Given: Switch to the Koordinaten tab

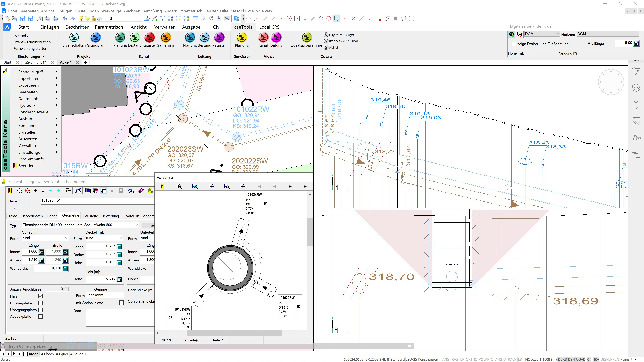Looking at the screenshot, I should [x=33, y=216].
